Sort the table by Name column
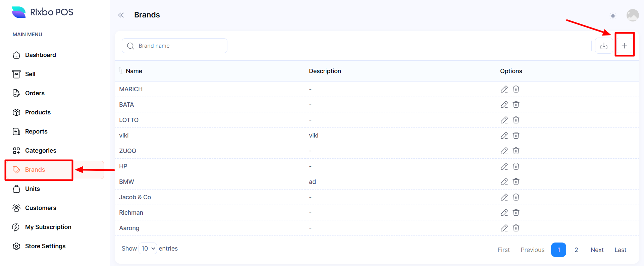Viewport: 644px width, 266px height. (134, 71)
